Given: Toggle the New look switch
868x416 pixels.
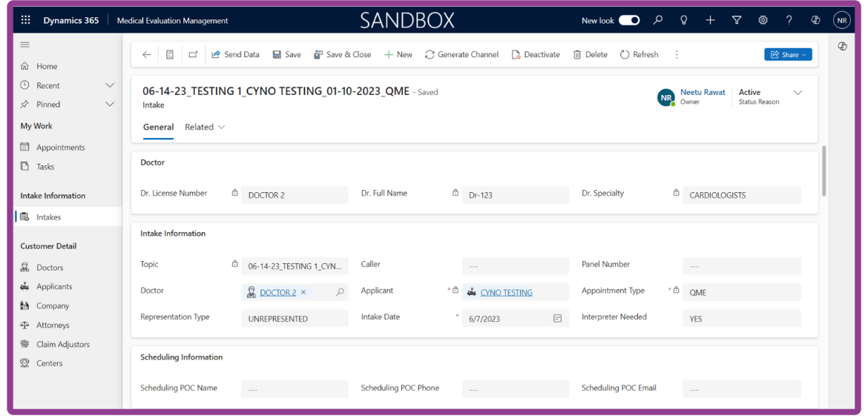Looking at the screenshot, I should coord(629,20).
